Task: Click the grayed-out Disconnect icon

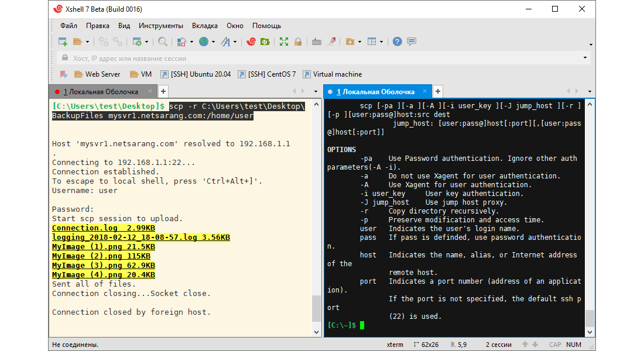Action: pyautogui.click(x=104, y=42)
